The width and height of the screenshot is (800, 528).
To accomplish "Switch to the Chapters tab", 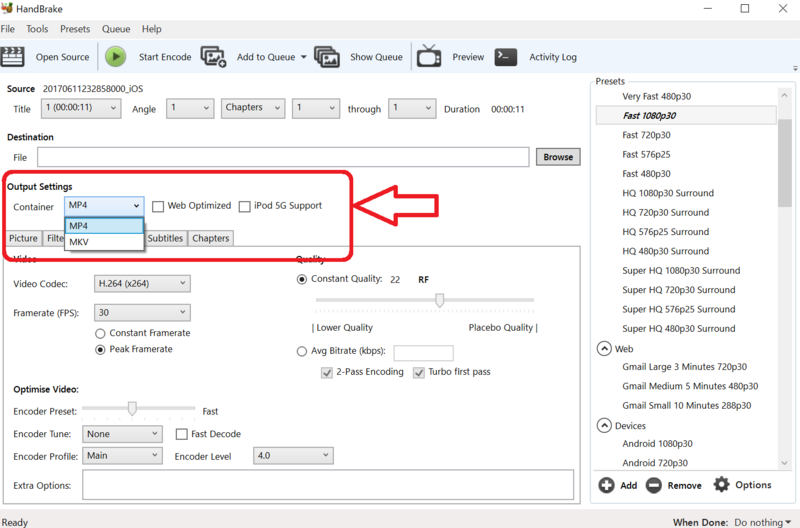I will click(211, 238).
